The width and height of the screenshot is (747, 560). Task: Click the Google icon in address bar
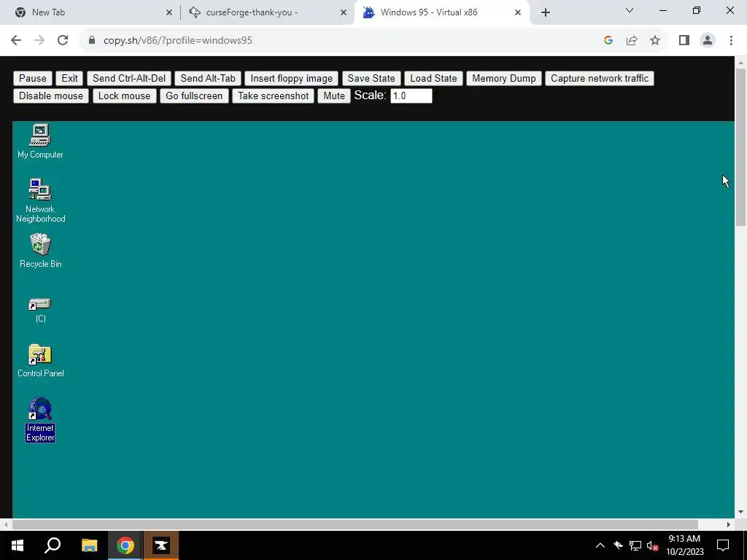(608, 41)
